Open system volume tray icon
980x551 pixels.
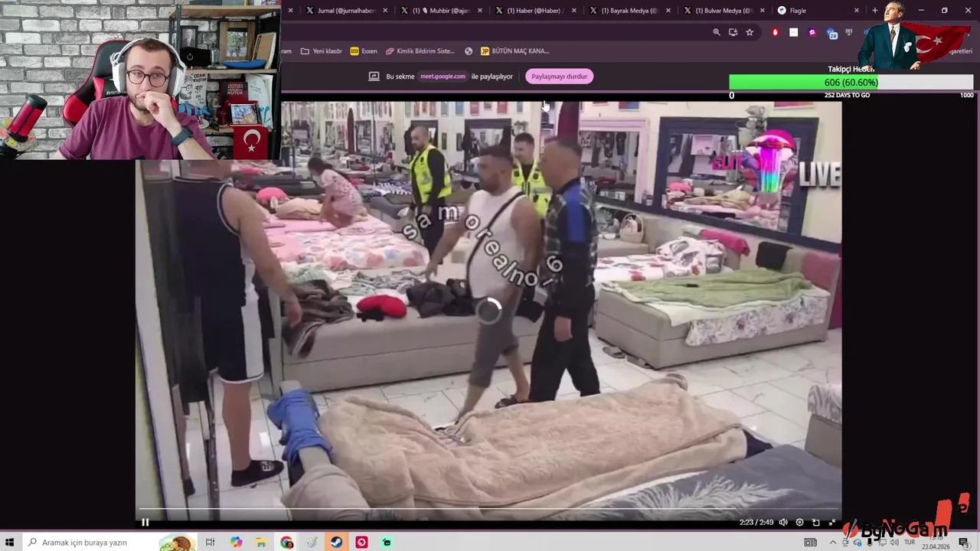click(893, 543)
